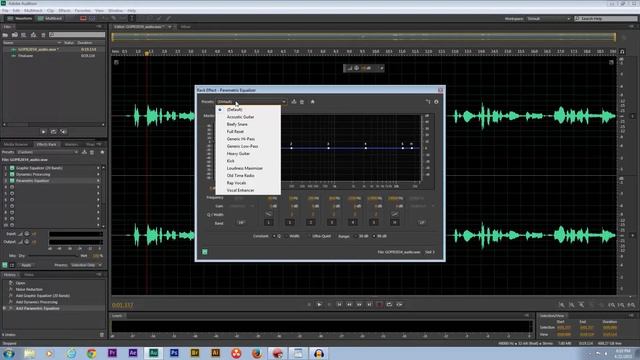
Task: Click the red Record button in transport
Action: tap(379, 304)
